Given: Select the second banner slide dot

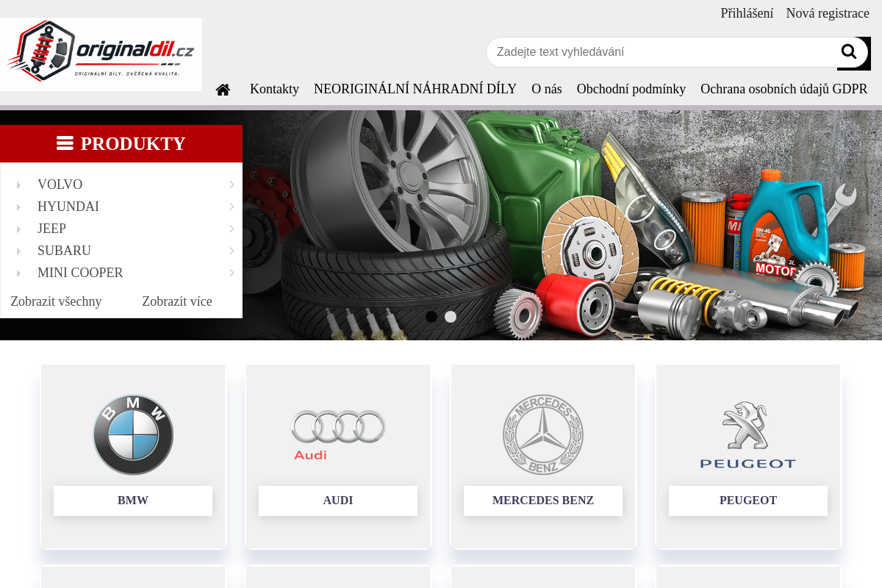Looking at the screenshot, I should point(451,317).
